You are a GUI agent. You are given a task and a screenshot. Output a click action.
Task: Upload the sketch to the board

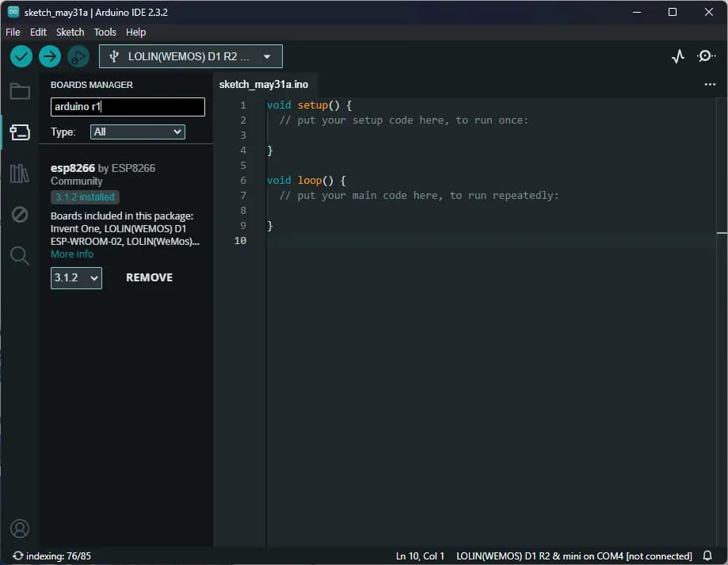click(49, 56)
